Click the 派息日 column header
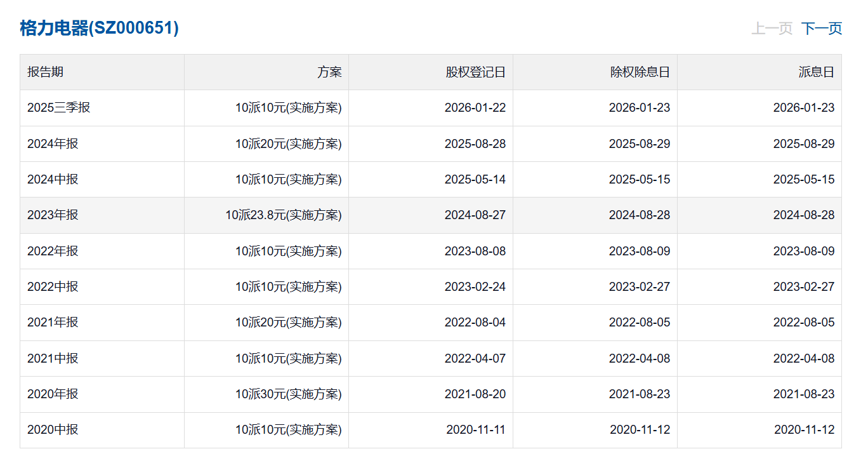Screen dimensions: 868x463 coord(816,72)
